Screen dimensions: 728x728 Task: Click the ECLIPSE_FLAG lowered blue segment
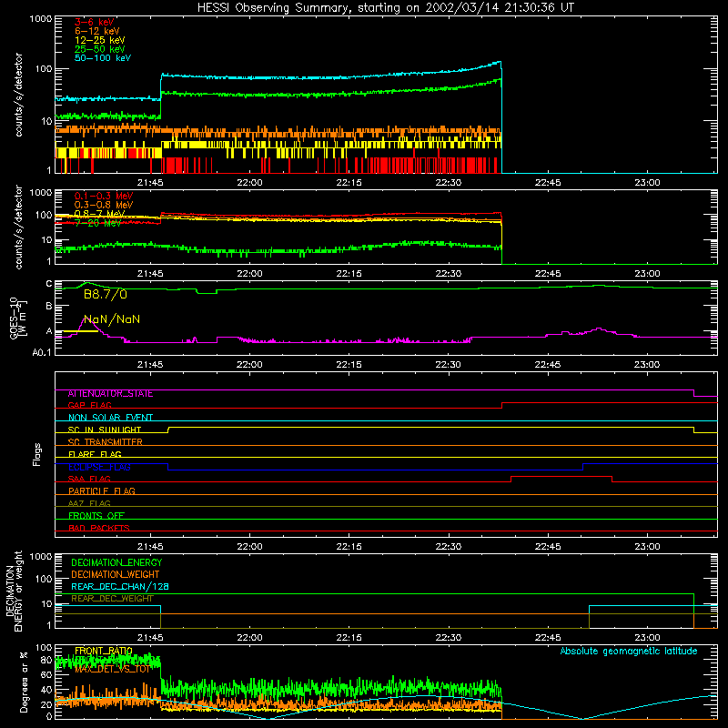tap(375, 470)
